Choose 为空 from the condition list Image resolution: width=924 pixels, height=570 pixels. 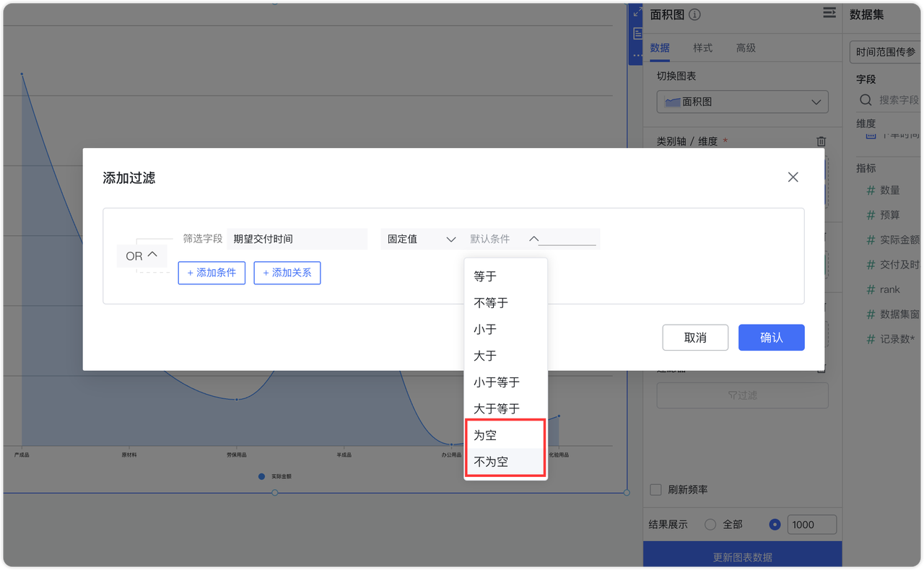[505, 435]
